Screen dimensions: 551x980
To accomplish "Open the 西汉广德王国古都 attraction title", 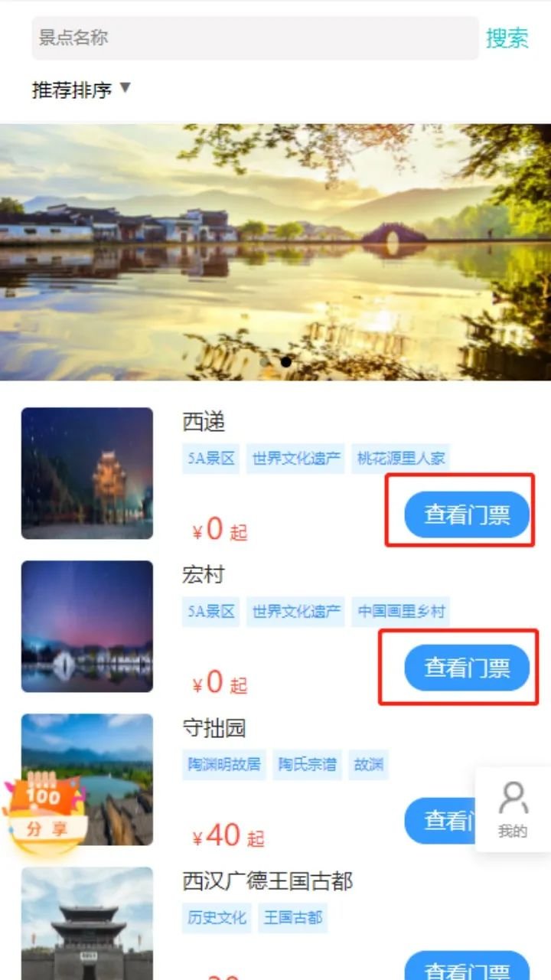I will (x=268, y=881).
